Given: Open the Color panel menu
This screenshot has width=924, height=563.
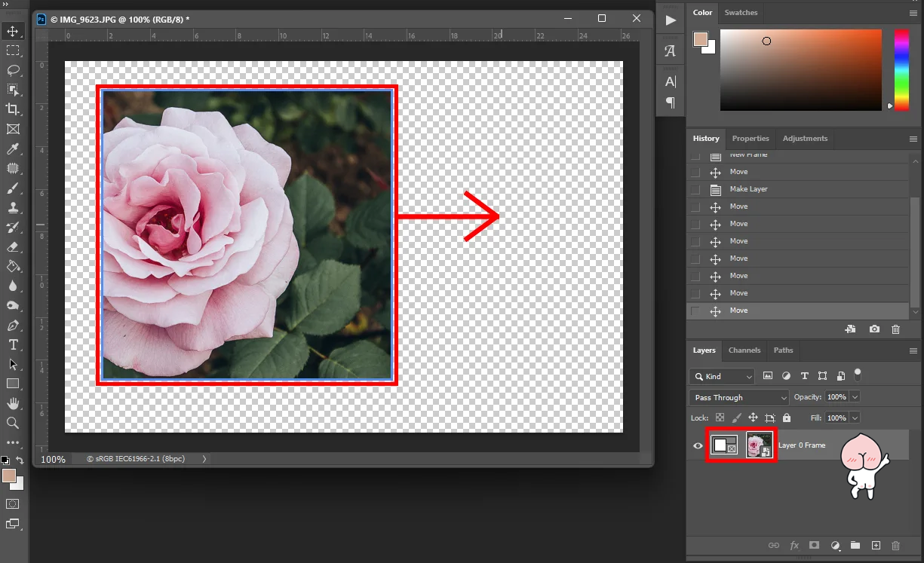Looking at the screenshot, I should coord(914,13).
